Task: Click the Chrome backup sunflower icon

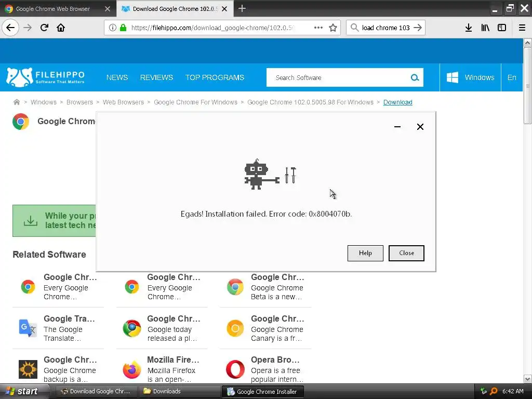Action: click(x=28, y=369)
